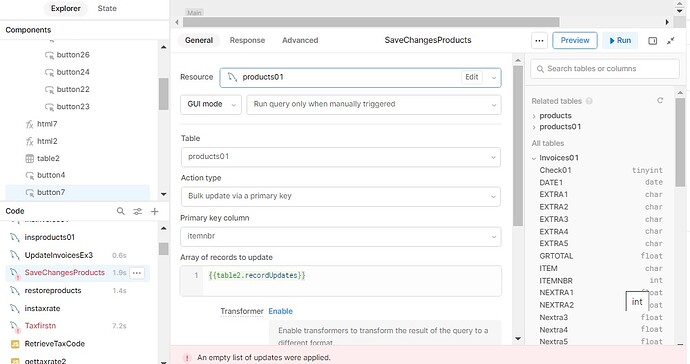Click the button4 component icon
Viewport: 690px width, 364px height.
click(29, 175)
